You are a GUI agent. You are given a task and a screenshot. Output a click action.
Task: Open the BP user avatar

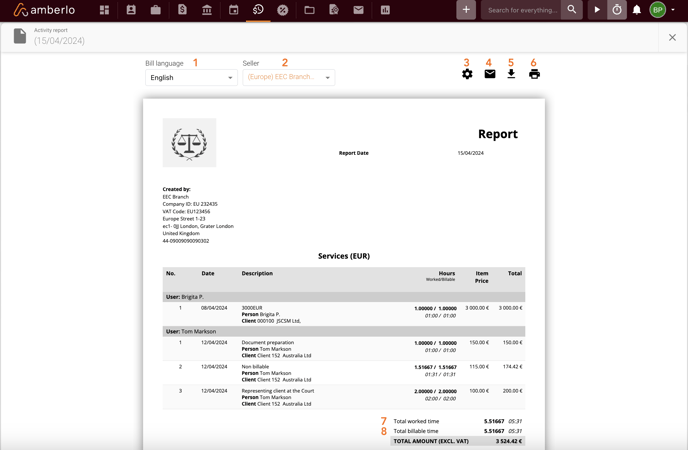click(x=657, y=10)
